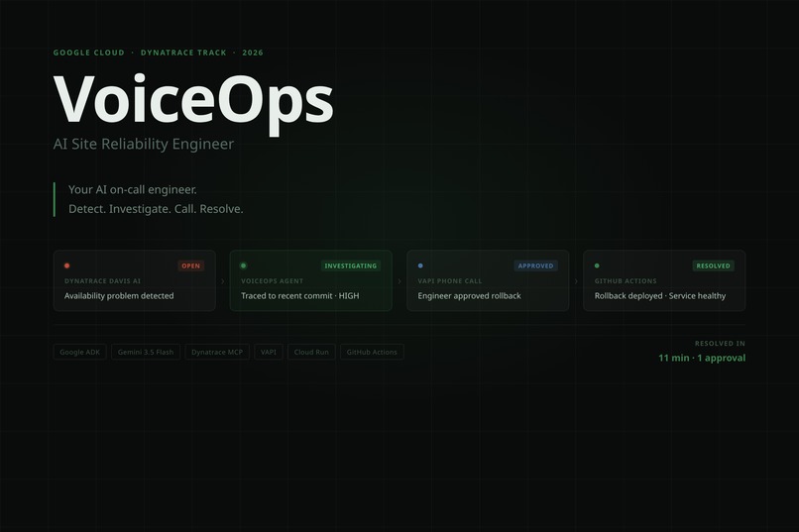Image resolution: width=799 pixels, height=532 pixels.
Task: Click 'Detect. Investigate. Call. Resolve.' line
Action: [x=156, y=209]
